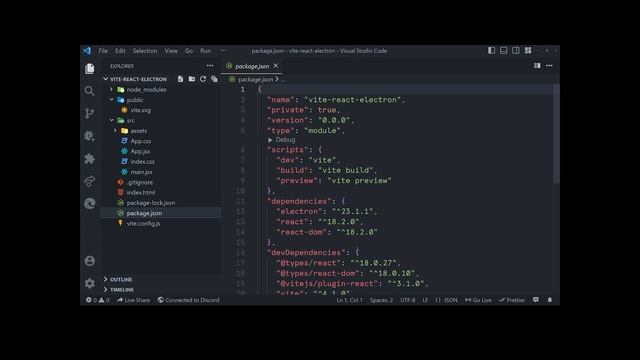Open the View menu
640x360 pixels.
point(171,51)
